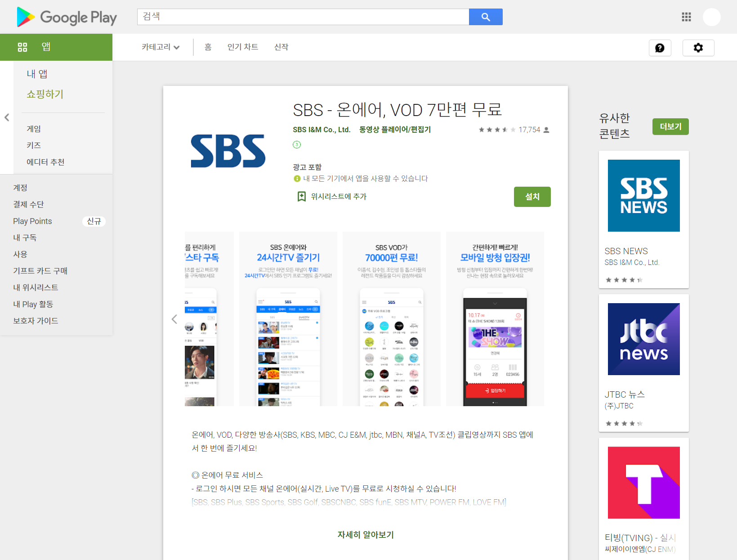The height and width of the screenshot is (560, 737).
Task: Collapse the left sidebar with the chevron
Action: pyautogui.click(x=7, y=117)
